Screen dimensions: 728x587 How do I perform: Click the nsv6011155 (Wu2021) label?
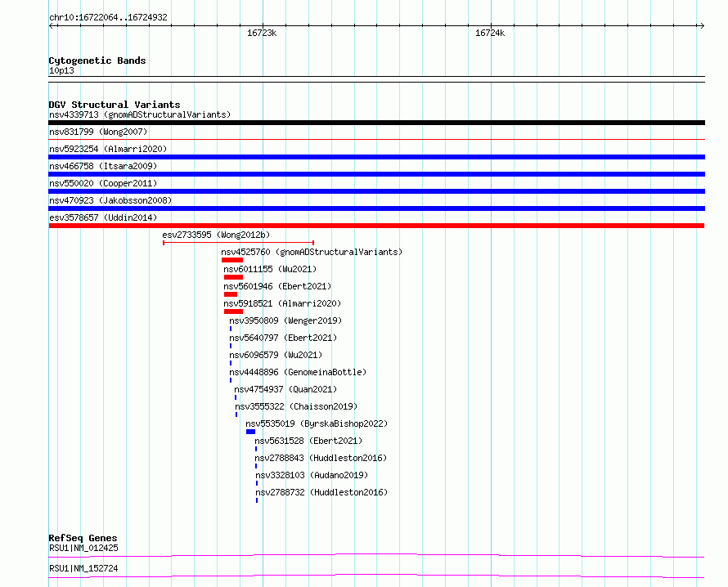click(270, 269)
